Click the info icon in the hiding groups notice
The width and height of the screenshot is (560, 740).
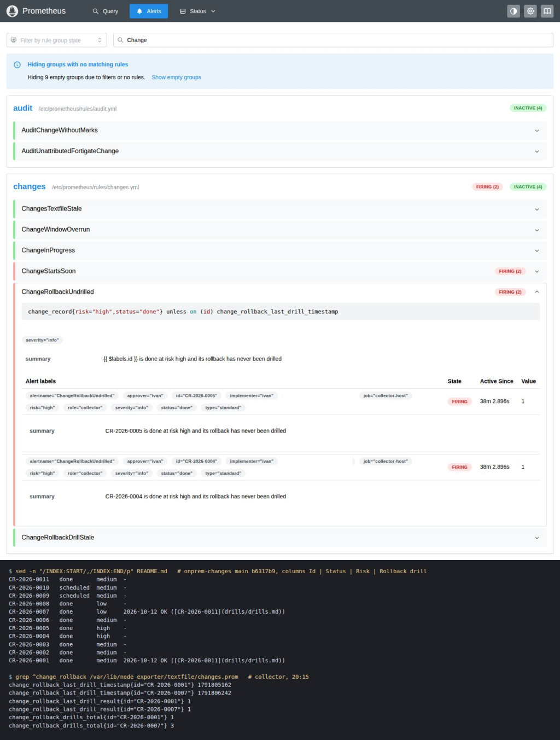(17, 65)
